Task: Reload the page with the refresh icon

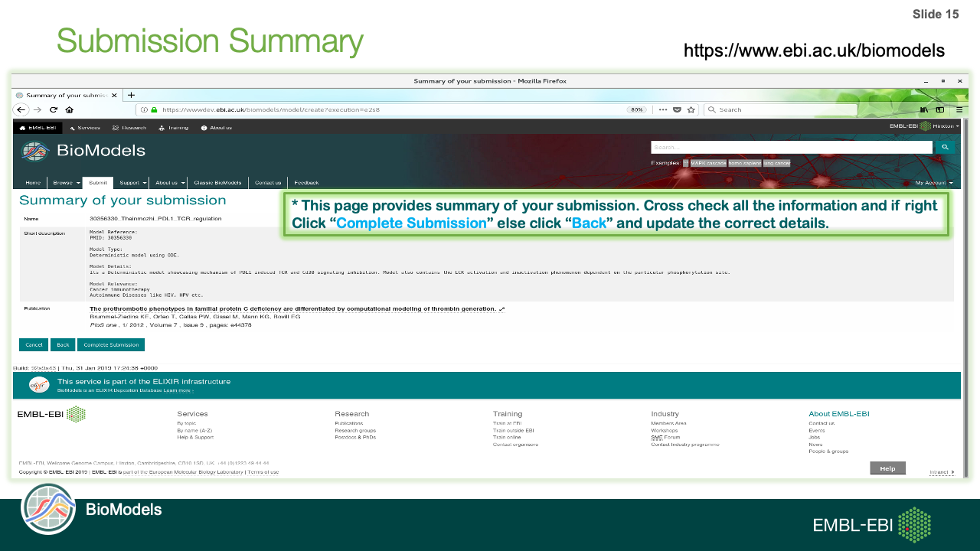Action: point(54,109)
